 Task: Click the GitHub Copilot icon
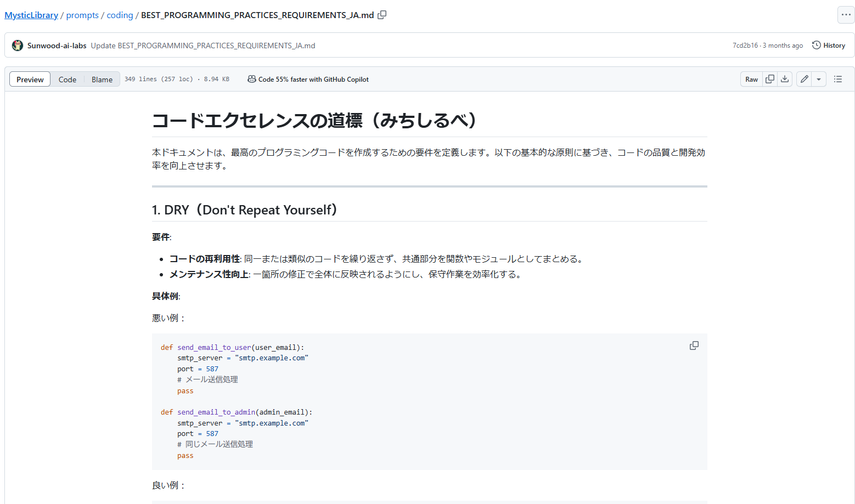pos(251,79)
